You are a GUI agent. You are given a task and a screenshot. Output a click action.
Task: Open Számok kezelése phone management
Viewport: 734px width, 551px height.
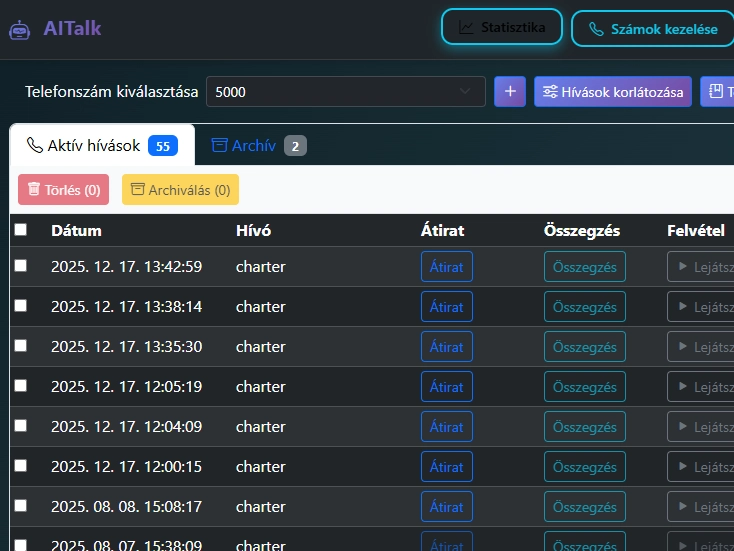point(652,29)
